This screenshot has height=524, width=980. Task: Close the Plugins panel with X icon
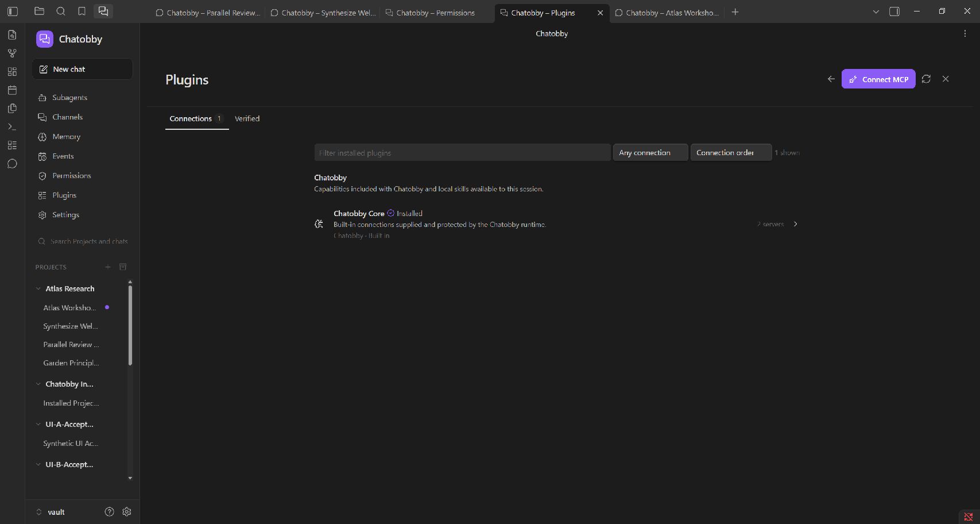946,79
